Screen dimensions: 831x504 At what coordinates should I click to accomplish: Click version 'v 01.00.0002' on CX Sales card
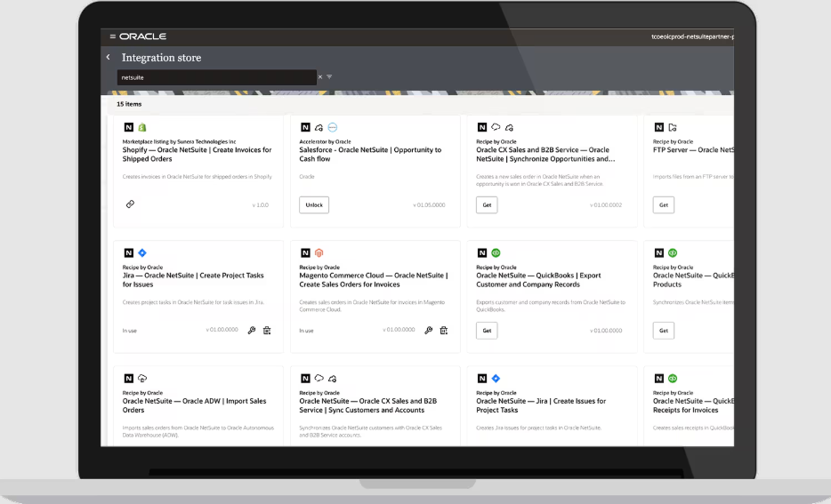click(606, 204)
